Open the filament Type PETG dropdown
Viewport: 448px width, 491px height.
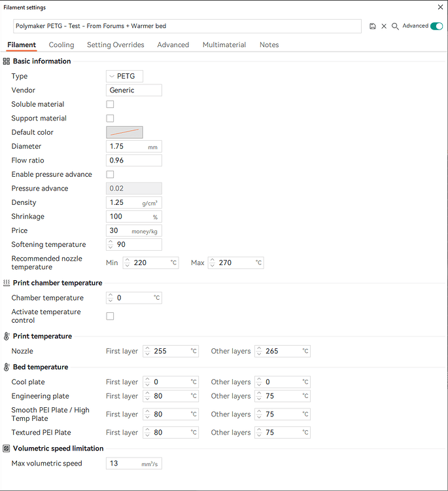pyautogui.click(x=124, y=77)
